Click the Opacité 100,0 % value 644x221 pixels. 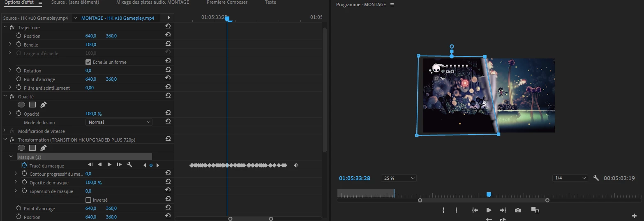pos(93,114)
